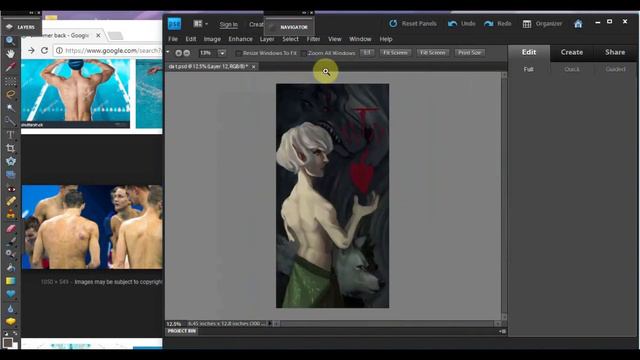Viewport: 640px width, 360px height.
Task: Choose the Paint Bucket tool
Action: [x=10, y=268]
